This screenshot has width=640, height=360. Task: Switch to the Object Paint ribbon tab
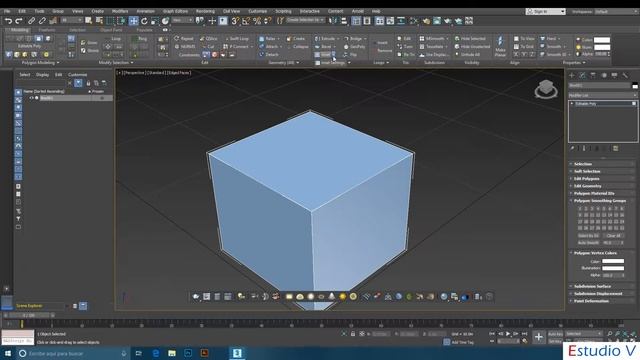click(x=111, y=30)
